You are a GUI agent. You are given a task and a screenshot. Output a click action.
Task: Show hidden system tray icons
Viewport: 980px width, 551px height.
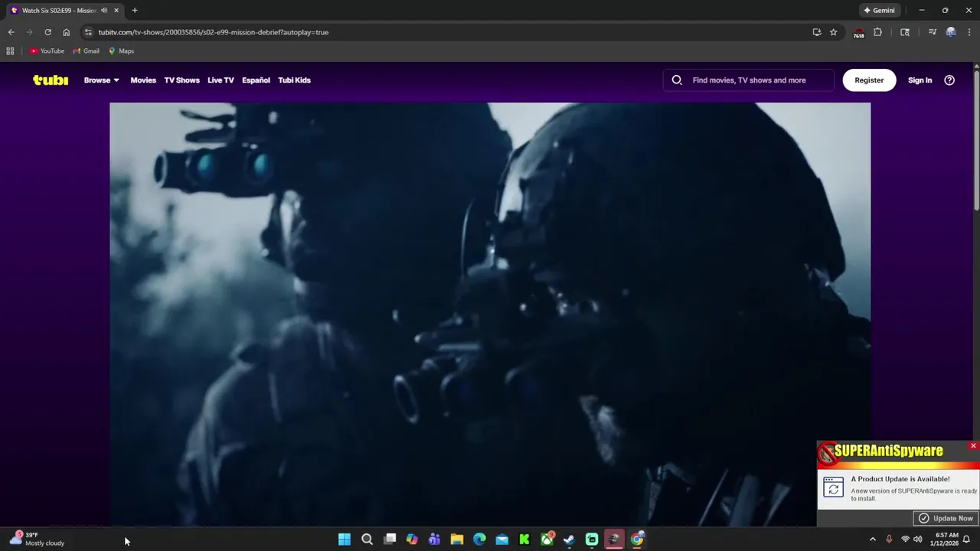(872, 540)
